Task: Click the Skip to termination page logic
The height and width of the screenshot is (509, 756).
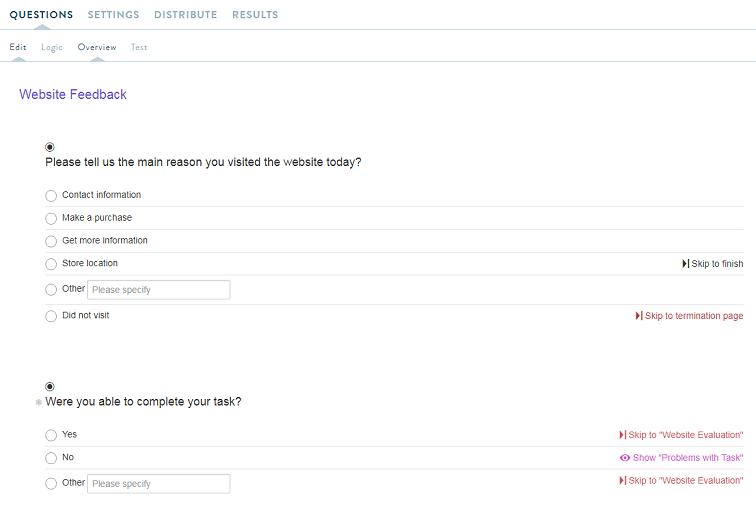Action: point(689,316)
